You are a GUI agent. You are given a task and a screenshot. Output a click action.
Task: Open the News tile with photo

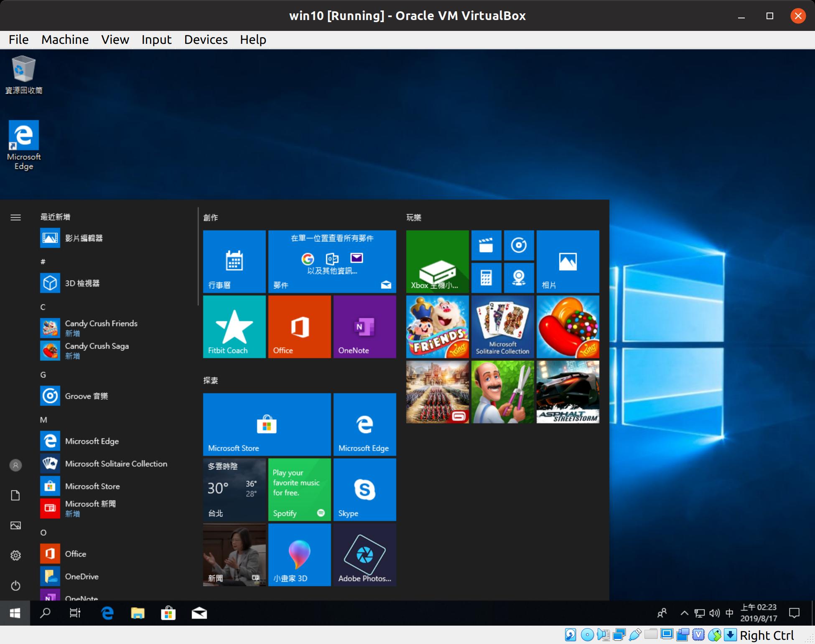(234, 555)
